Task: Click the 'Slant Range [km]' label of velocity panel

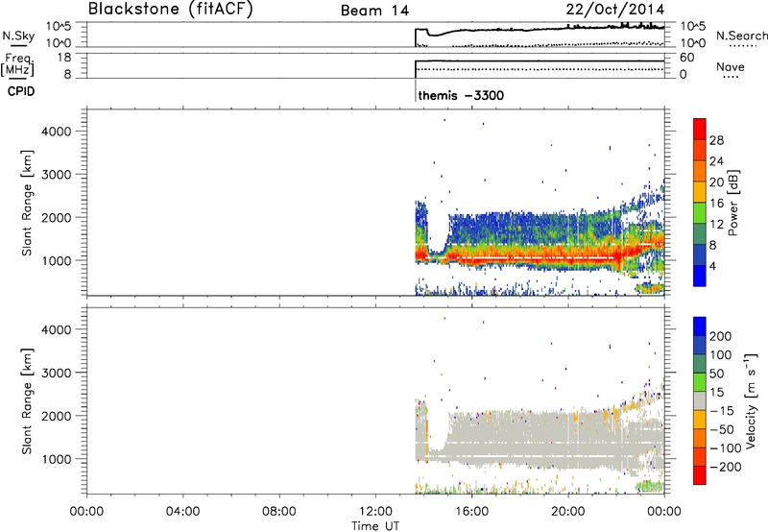Action: 27,401
